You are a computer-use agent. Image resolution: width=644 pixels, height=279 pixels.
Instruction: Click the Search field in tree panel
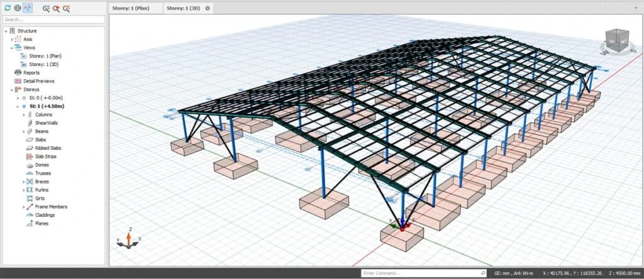coord(54,19)
